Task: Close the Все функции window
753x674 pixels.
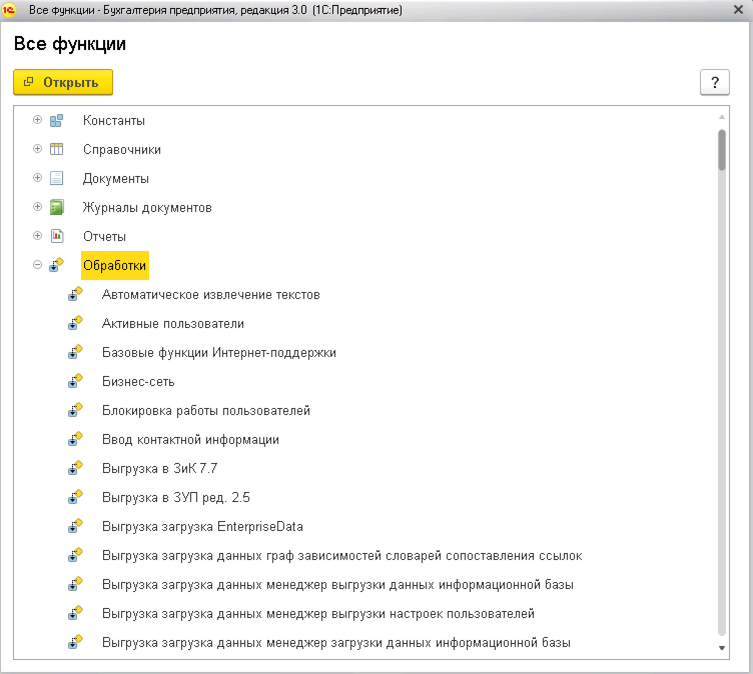Action: 738,10
